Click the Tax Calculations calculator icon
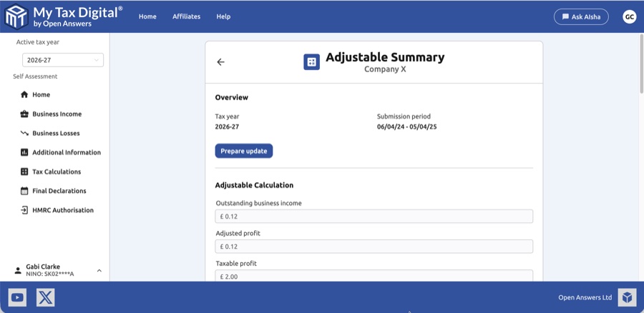 24,172
